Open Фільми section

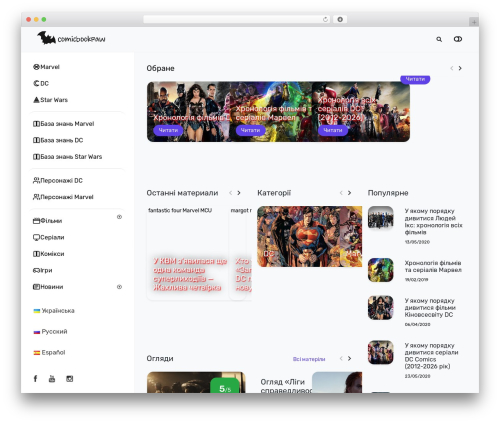tap(51, 221)
